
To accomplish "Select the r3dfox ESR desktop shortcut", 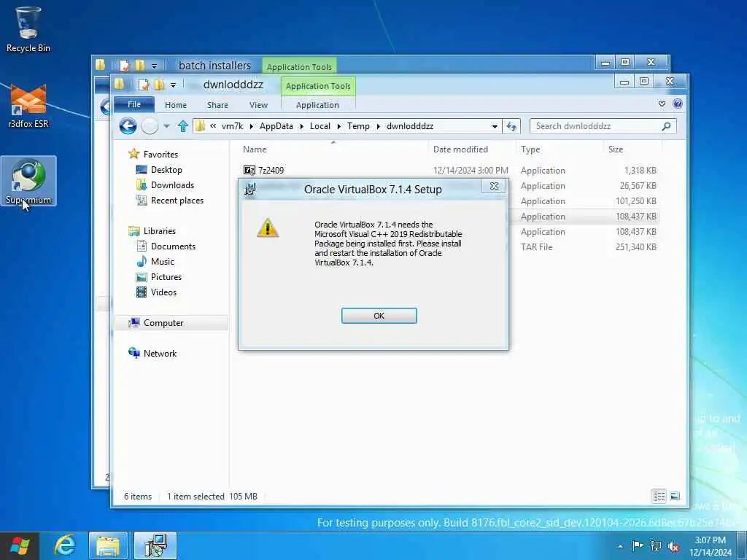I will click(x=28, y=106).
